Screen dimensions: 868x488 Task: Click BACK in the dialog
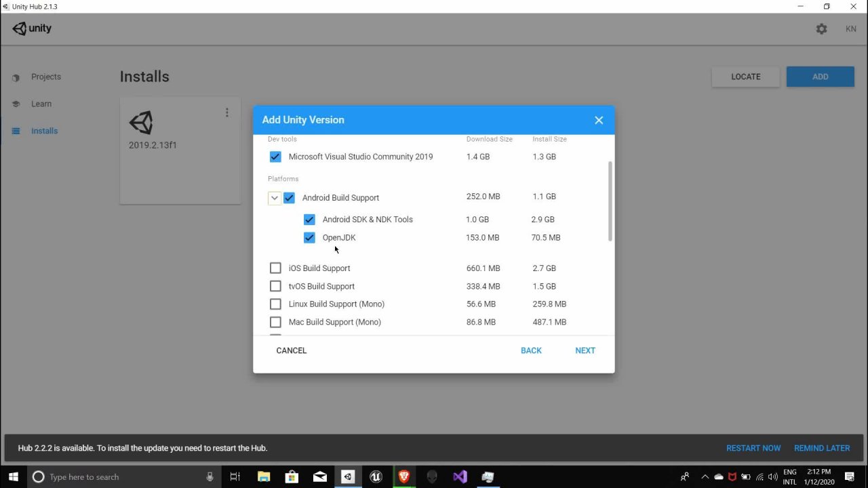click(531, 350)
